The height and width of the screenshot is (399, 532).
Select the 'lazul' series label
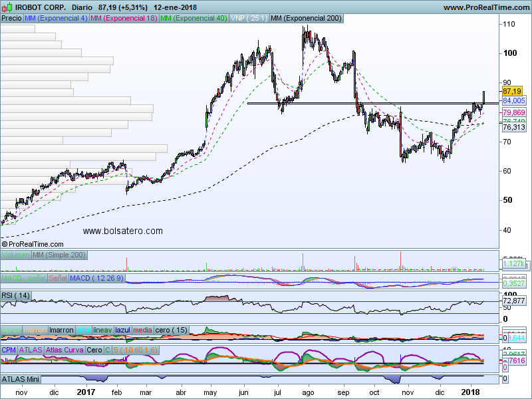point(123,330)
